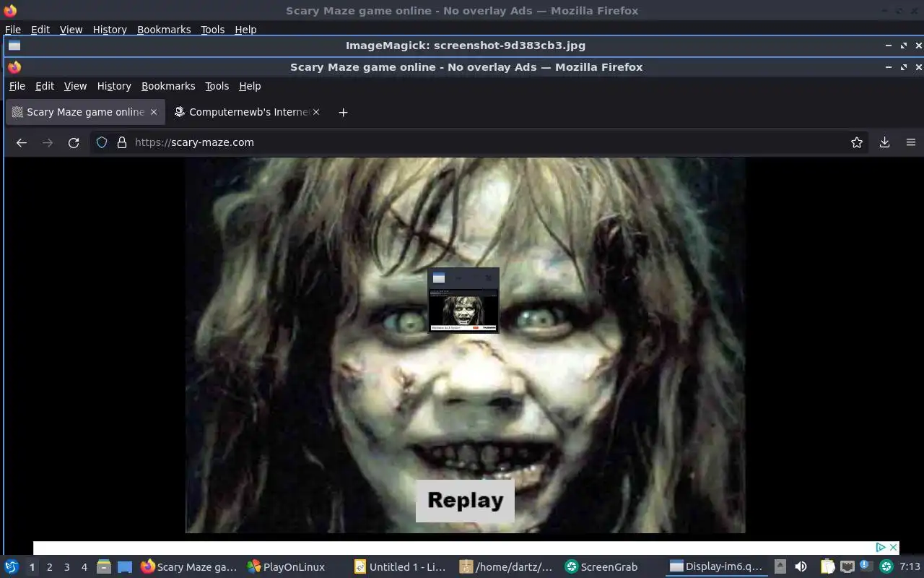
Task: Click the small screenshot thumbnail on the face
Action: [463, 301]
